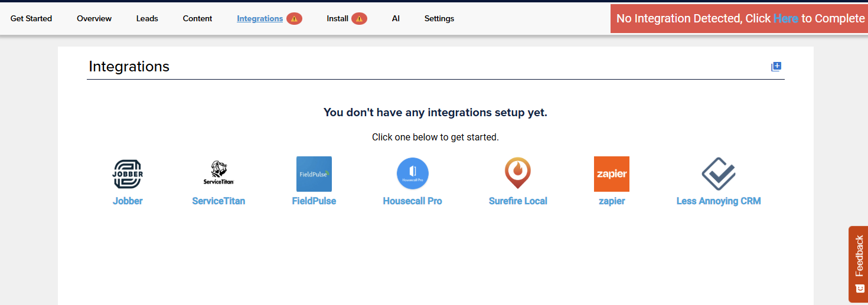Image resolution: width=868 pixels, height=305 pixels.
Task: Click the Surefire Local pin logo
Action: [518, 173]
